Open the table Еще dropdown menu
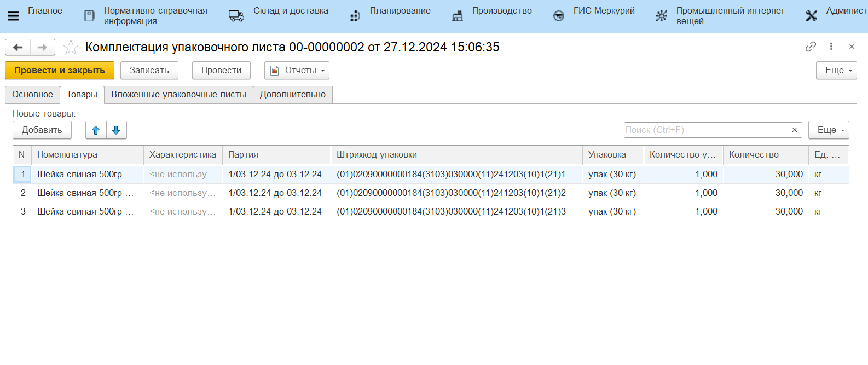The width and height of the screenshot is (868, 365). click(829, 130)
